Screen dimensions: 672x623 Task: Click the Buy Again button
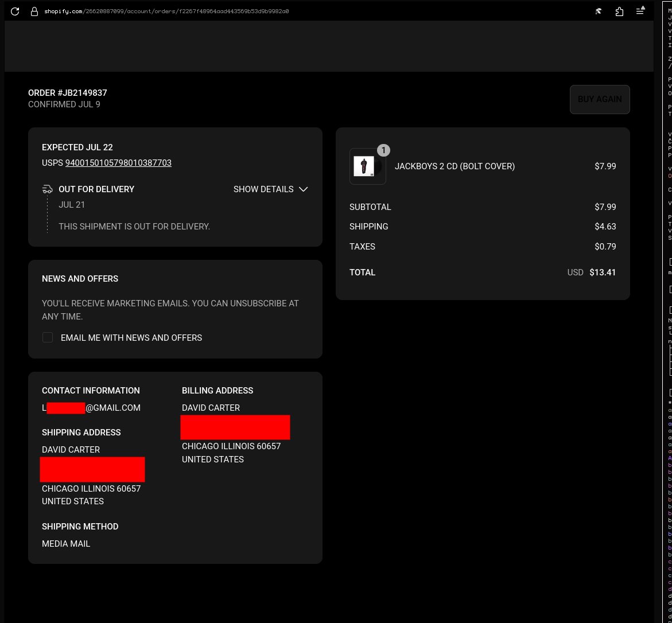pyautogui.click(x=600, y=99)
